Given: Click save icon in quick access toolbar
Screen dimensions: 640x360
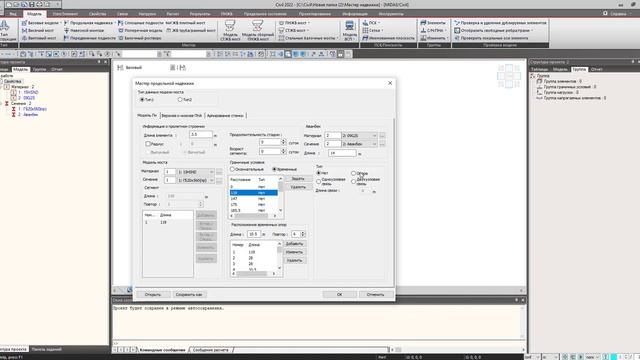Looking at the screenshot, I should [32, 4].
